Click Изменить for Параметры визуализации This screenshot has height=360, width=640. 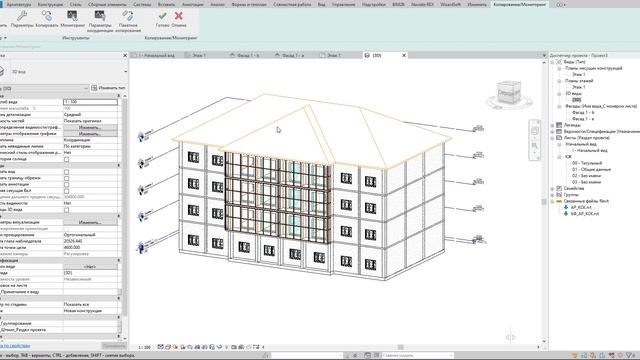(x=90, y=222)
